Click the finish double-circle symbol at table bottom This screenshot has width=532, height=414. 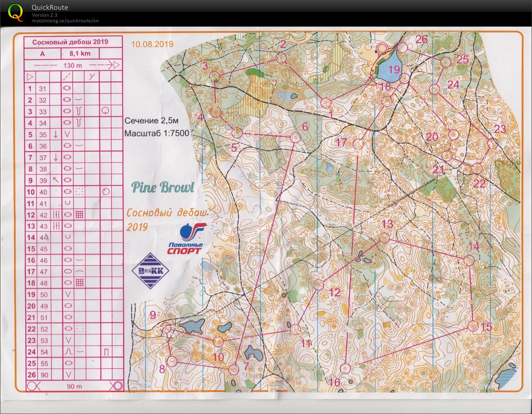pyautogui.click(x=117, y=386)
